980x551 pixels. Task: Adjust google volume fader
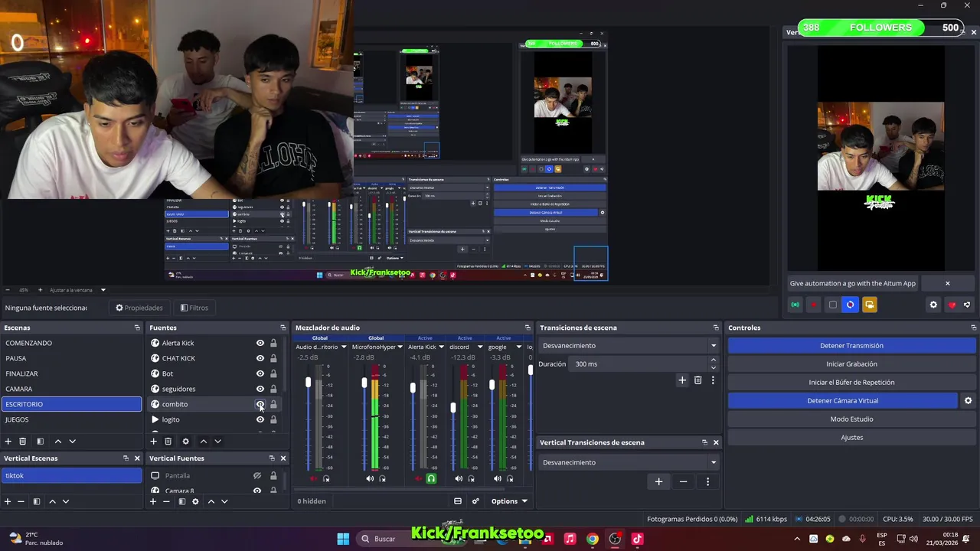tap(492, 384)
